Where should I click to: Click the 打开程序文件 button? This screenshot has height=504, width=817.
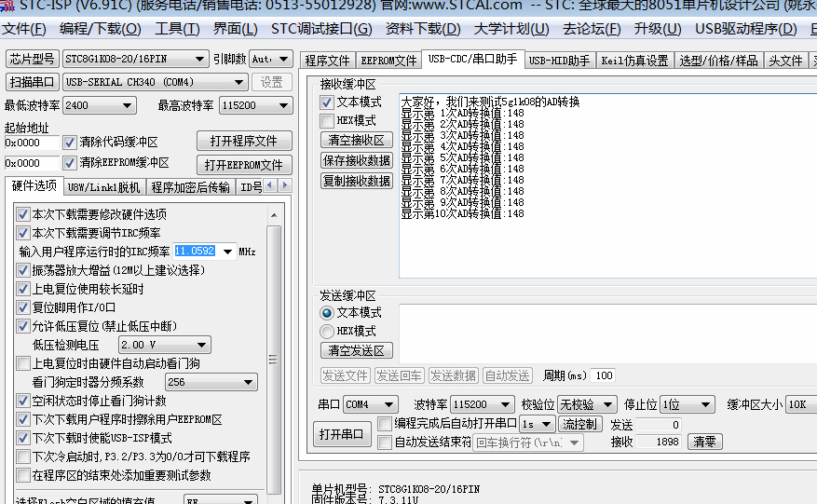point(244,142)
